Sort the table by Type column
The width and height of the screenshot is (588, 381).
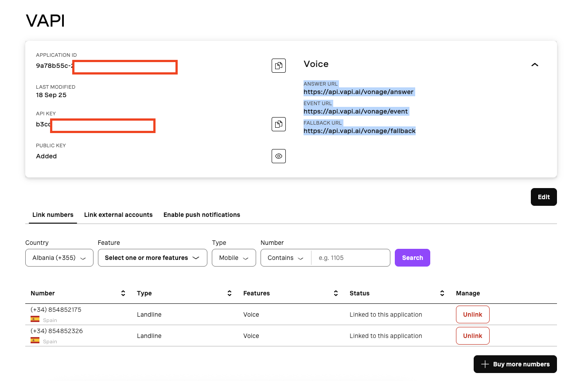(x=230, y=293)
